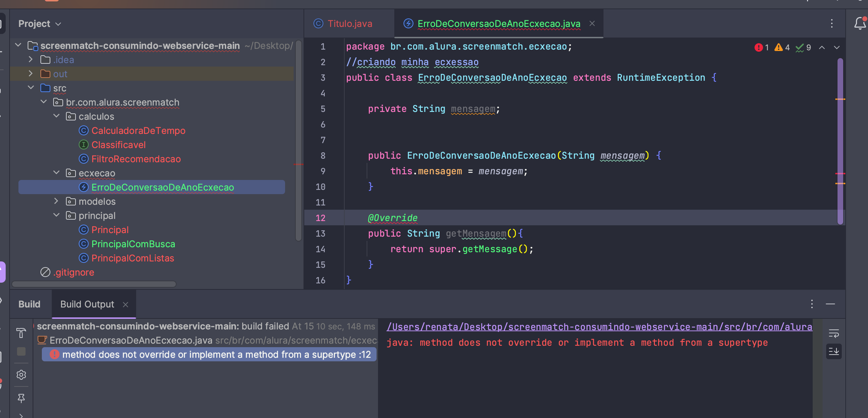Select the PrincipalComBusca class in project tree

tap(133, 243)
